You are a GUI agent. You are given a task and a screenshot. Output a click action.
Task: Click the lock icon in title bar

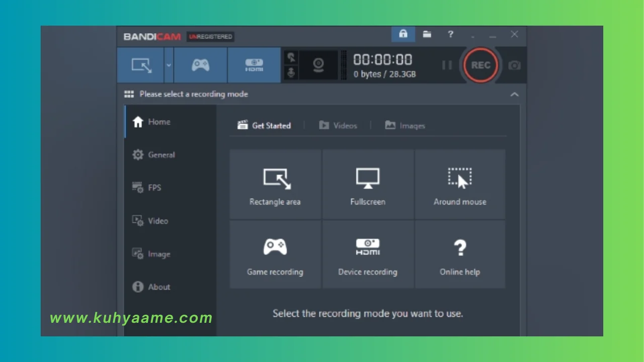[x=403, y=34]
